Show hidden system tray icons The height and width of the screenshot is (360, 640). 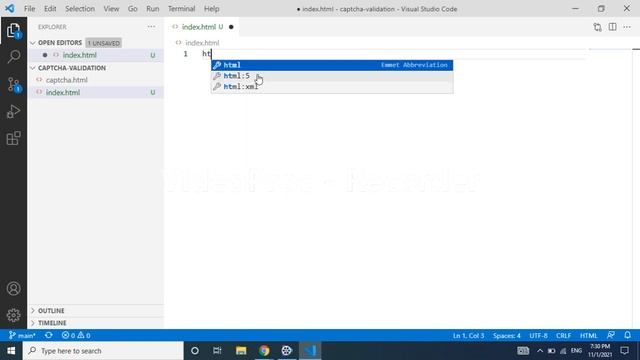coord(540,351)
